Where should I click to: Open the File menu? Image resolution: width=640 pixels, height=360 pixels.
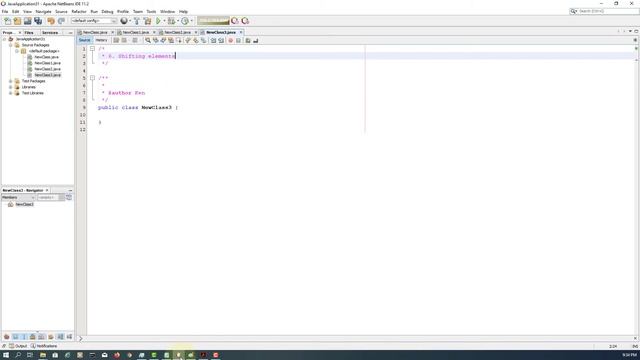(x=5, y=11)
